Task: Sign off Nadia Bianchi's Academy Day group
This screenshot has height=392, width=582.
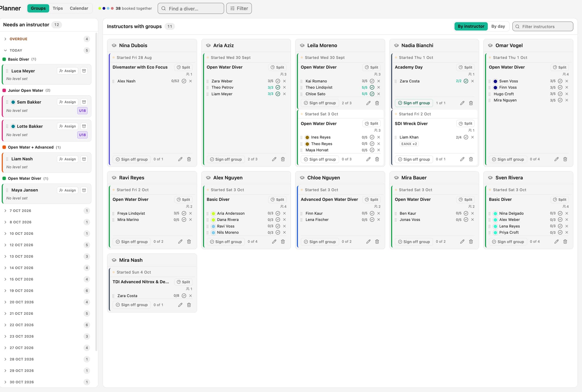Action: [414, 103]
